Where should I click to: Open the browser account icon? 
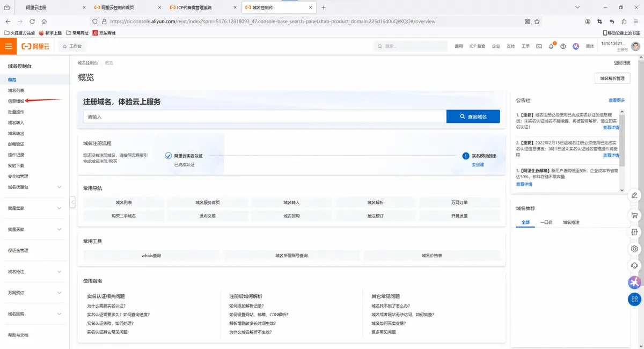click(x=588, y=21)
